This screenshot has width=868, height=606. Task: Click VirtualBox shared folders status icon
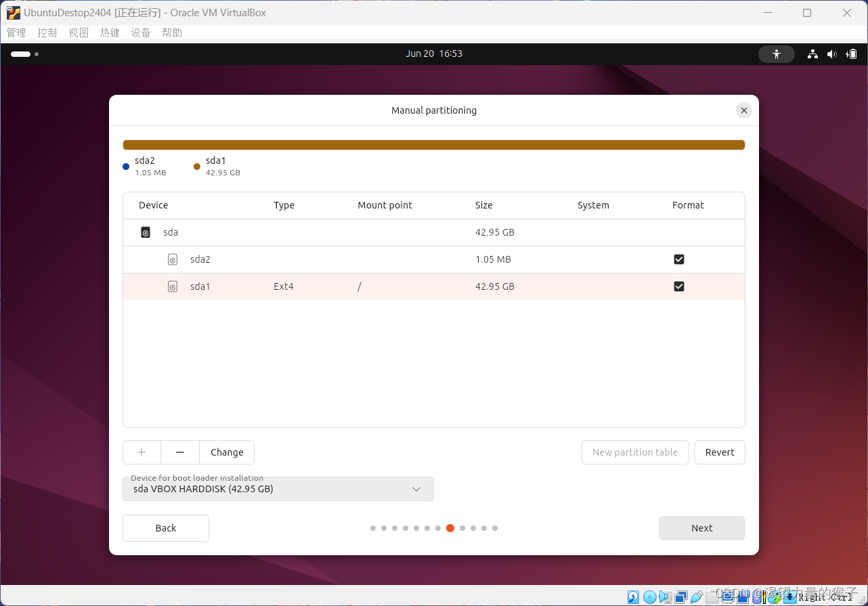click(712, 597)
